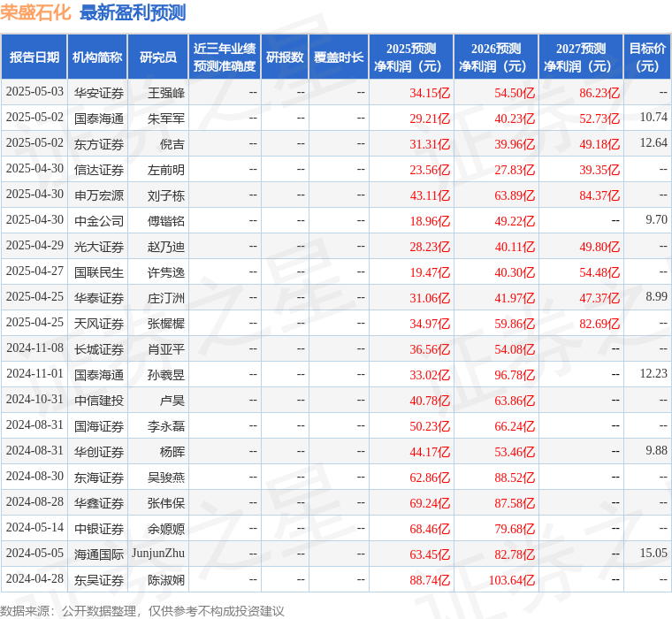Select the 研究员 column header

tap(158, 57)
